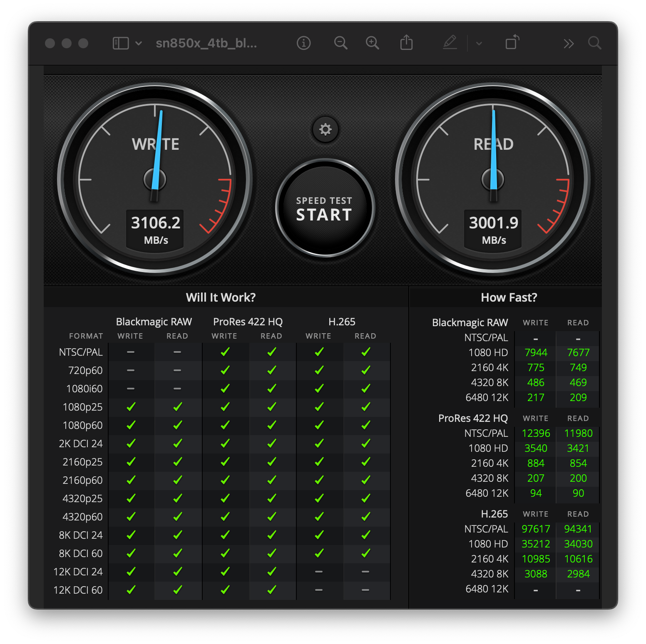Click H.265 2160 4K write value 10985

(536, 559)
